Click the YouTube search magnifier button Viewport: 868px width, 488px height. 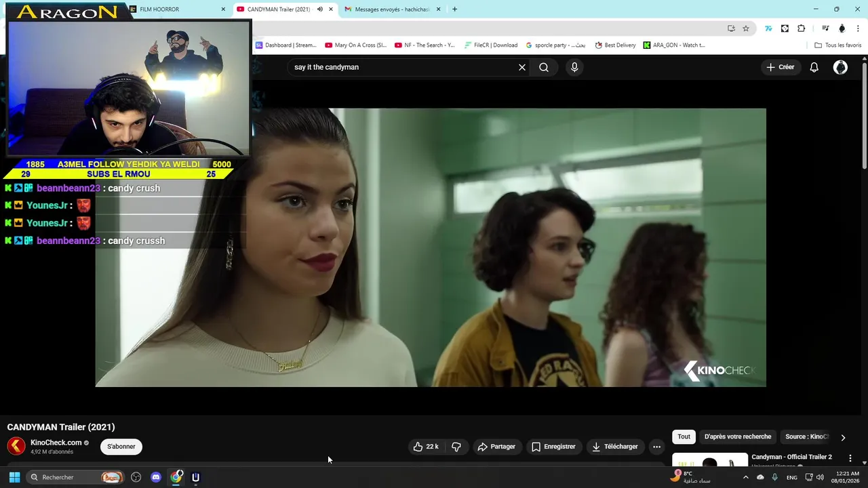(544, 67)
